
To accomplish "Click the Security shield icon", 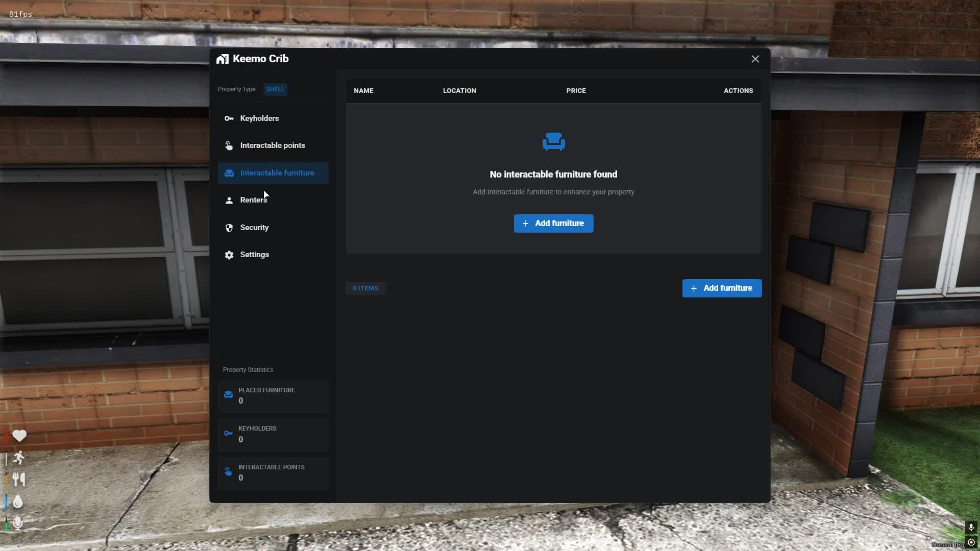I will (229, 228).
